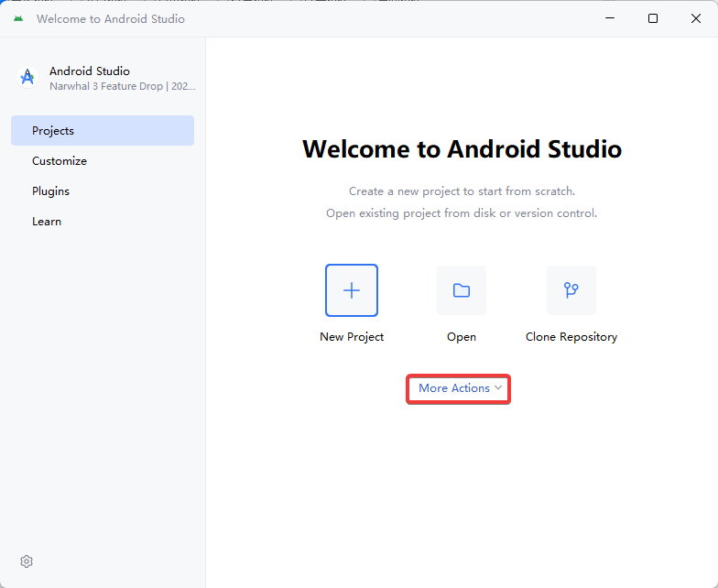This screenshot has height=588, width=718.
Task: Click the Clone Repository label
Action: 571,337
